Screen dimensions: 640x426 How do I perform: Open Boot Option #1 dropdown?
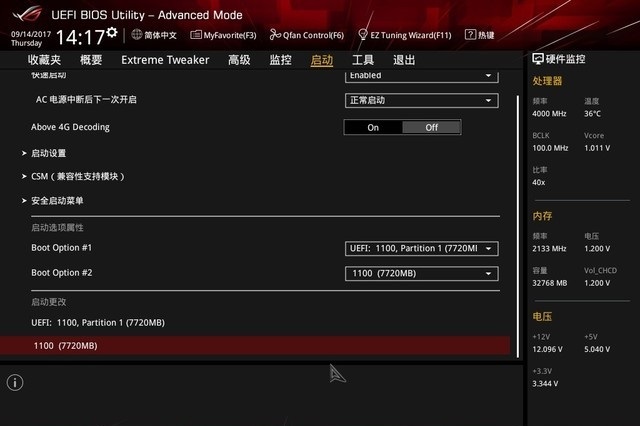421,248
